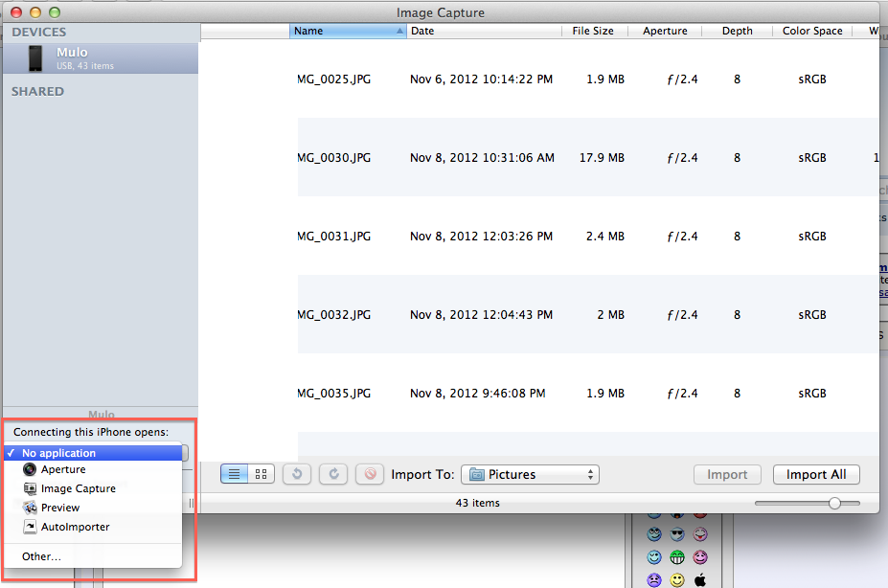Click the 17.9 MB file size cell
Screen dimensions: 888x588
point(602,158)
